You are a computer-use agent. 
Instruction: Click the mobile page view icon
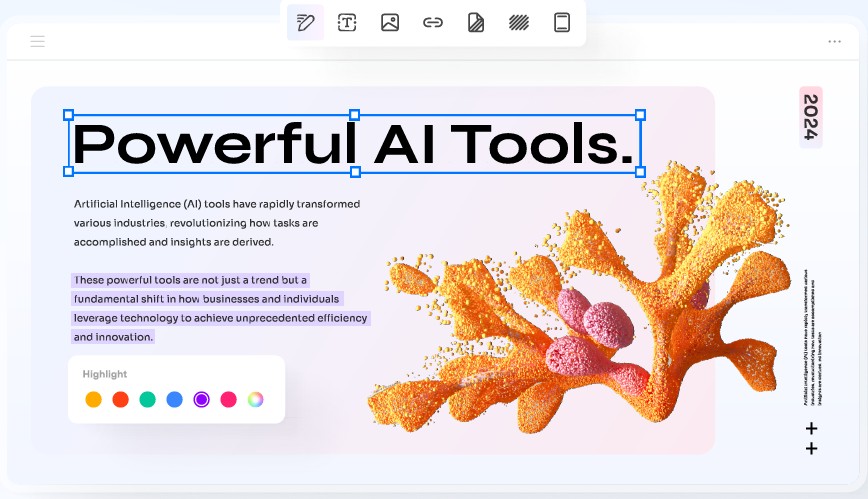562,22
